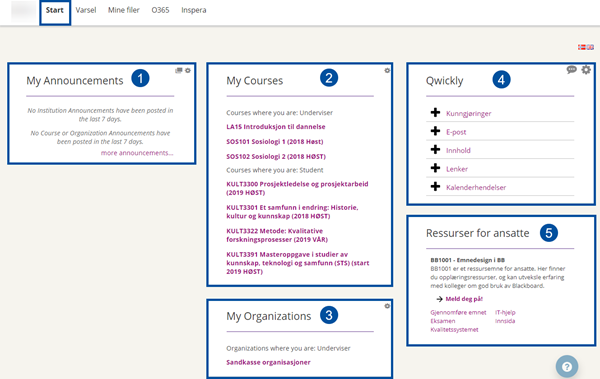The image size is (600, 379).
Task: Open the Sandkasse organisasjoner organization
Action: tap(268, 362)
